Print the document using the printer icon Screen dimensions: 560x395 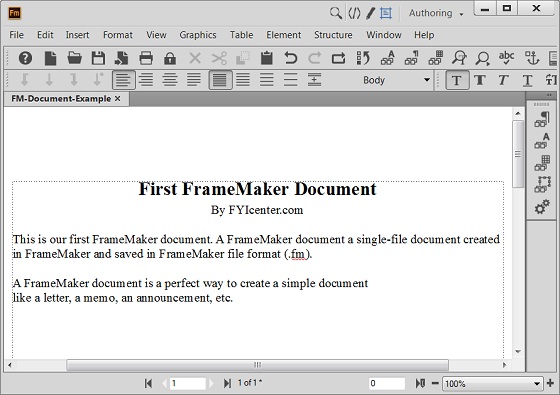[x=146, y=58]
